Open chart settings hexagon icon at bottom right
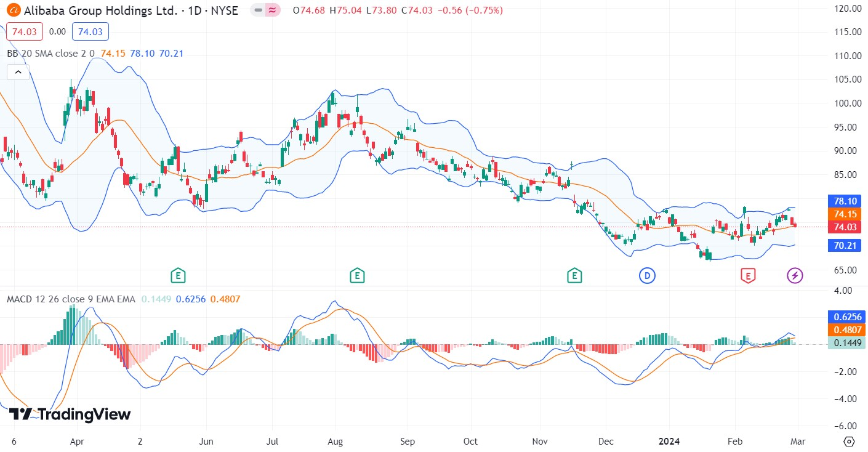Viewport: 868px width, 452px height. [x=849, y=442]
